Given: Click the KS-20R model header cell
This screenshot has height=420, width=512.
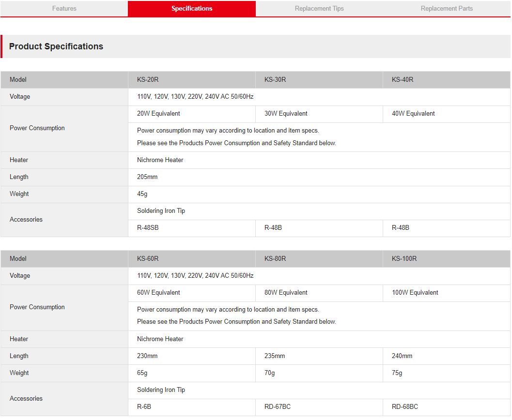Looking at the screenshot, I should 148,80.
